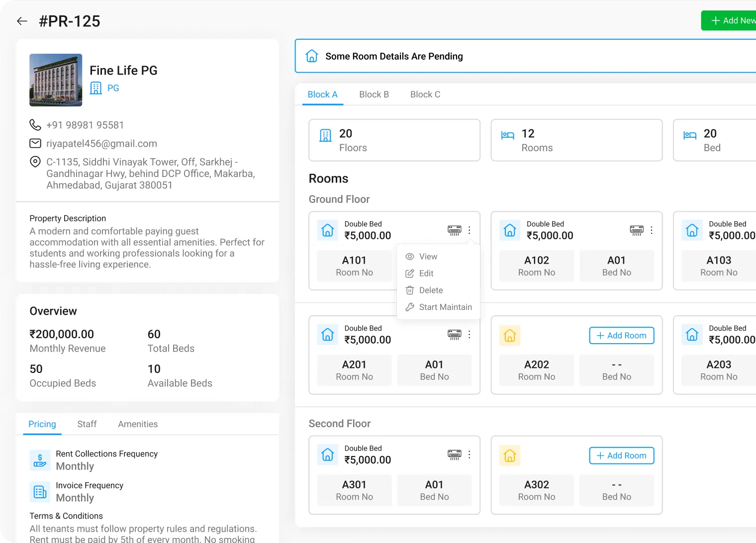Click the Fine Life PG building thumbnail
This screenshot has width=756, height=543.
click(x=56, y=80)
